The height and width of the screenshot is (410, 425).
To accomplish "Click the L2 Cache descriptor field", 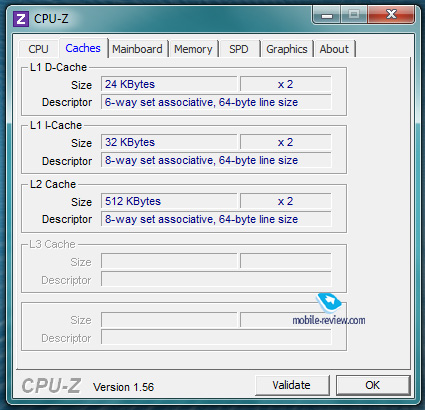I will click(x=216, y=219).
